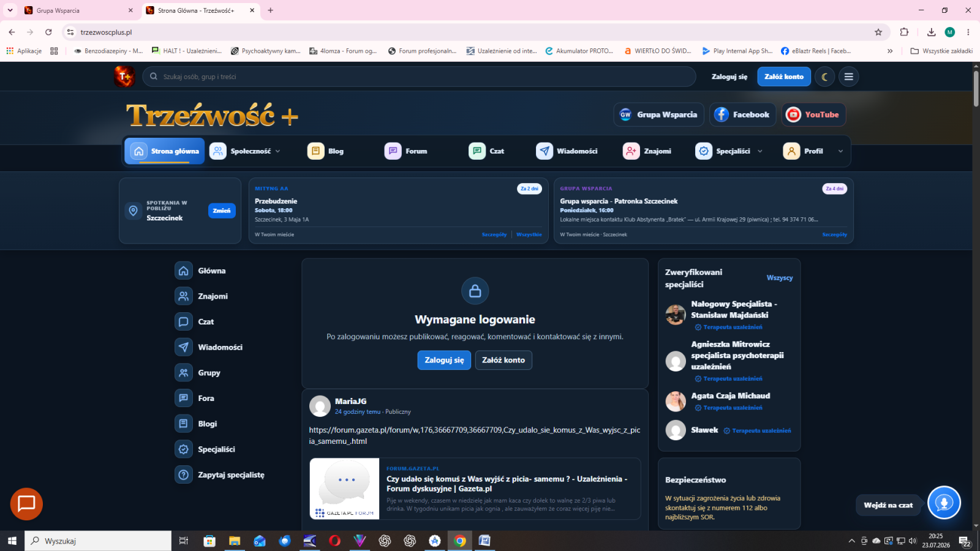Click Zaloguj się in the login panel
The width and height of the screenshot is (980, 551).
444,360
